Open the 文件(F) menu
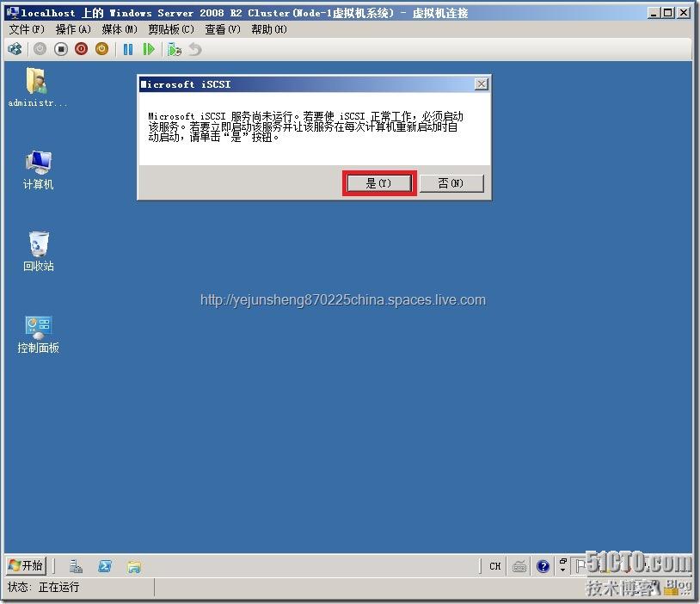Viewport: 700px width, 604px height. [27, 29]
